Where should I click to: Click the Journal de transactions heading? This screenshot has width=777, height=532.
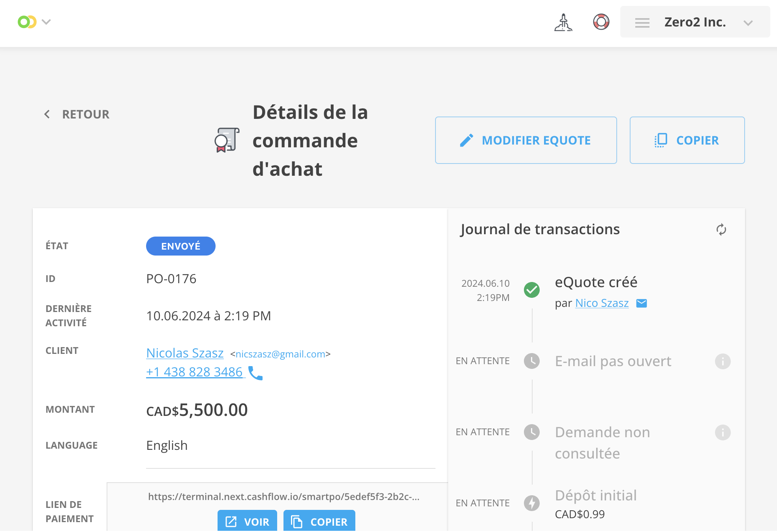pyautogui.click(x=540, y=229)
